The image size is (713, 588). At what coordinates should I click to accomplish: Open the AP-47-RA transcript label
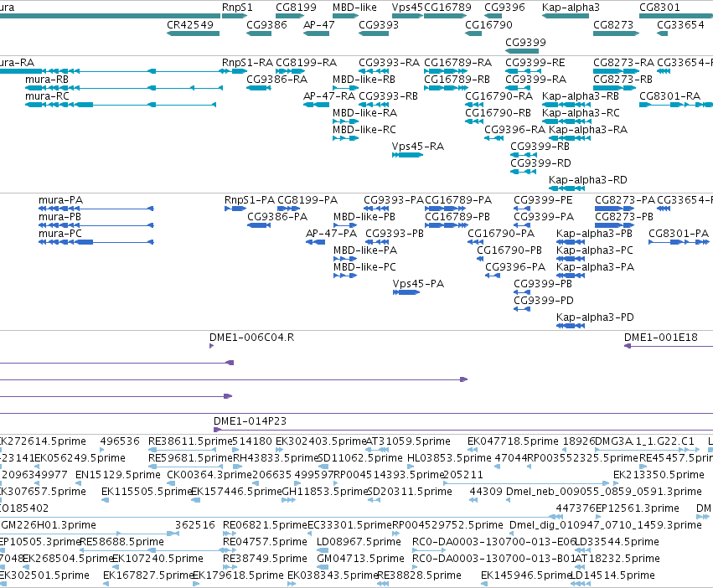[x=329, y=96]
